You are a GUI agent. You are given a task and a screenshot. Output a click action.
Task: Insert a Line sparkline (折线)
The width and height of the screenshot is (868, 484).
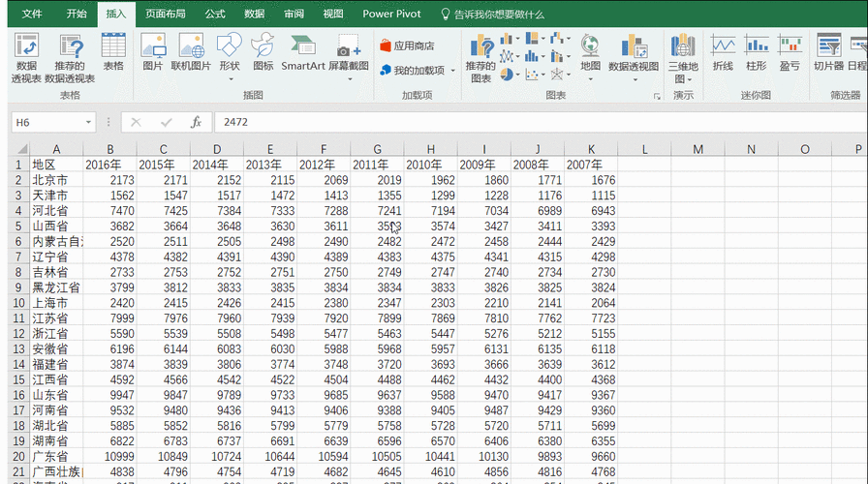(723, 52)
